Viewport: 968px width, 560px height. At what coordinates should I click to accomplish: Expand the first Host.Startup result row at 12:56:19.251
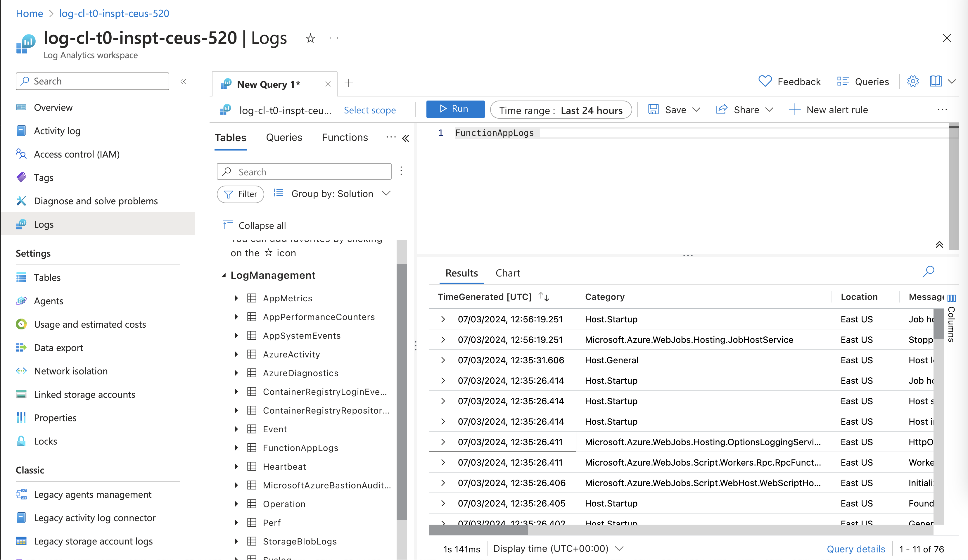coord(443,319)
